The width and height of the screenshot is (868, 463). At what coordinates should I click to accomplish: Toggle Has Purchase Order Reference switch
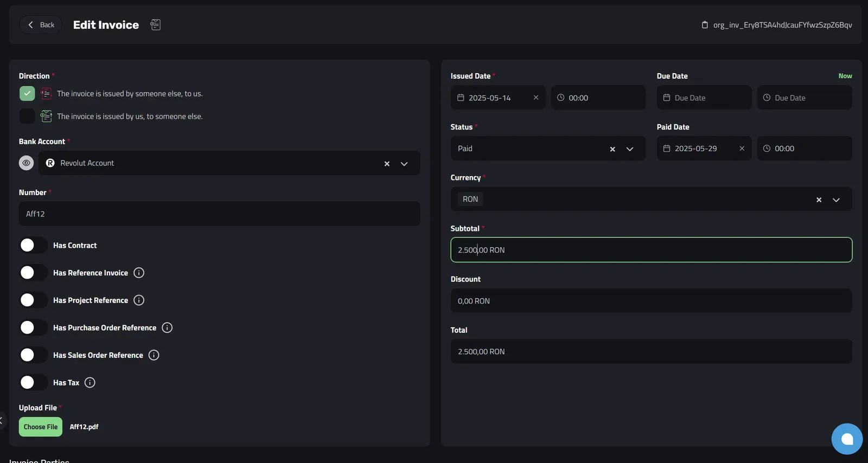tap(33, 327)
